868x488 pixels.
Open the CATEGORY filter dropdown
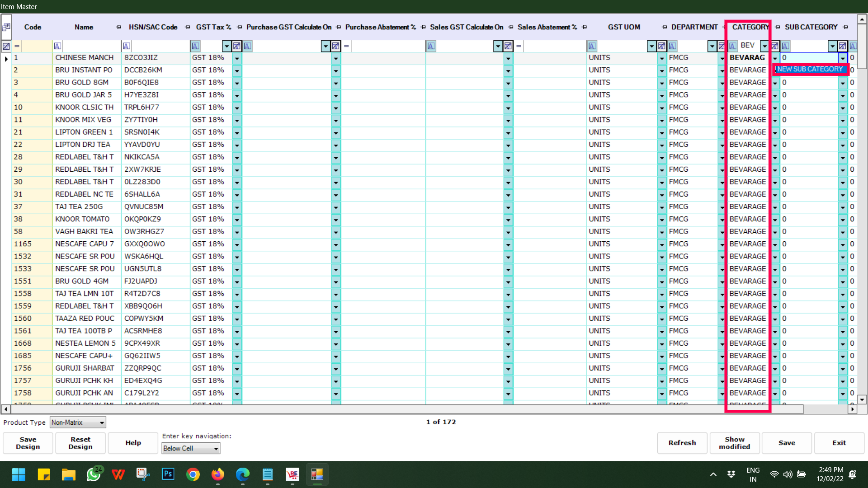764,46
